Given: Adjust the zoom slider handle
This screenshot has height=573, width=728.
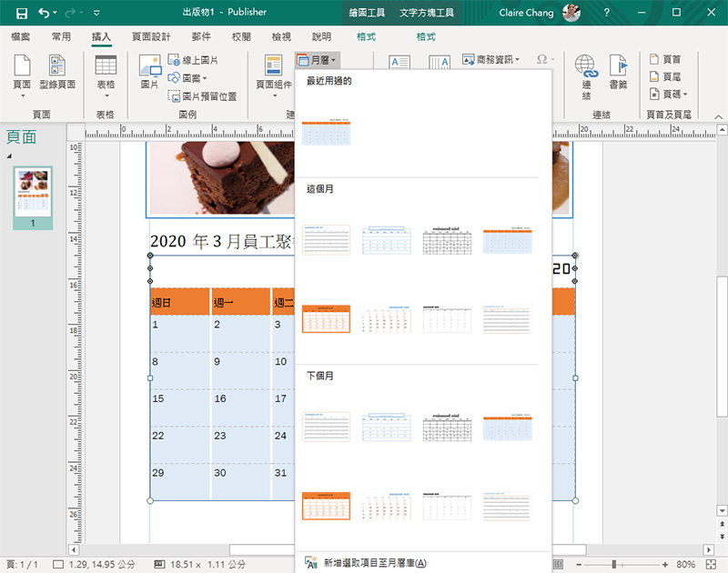Looking at the screenshot, I should pyautogui.click(x=613, y=565).
